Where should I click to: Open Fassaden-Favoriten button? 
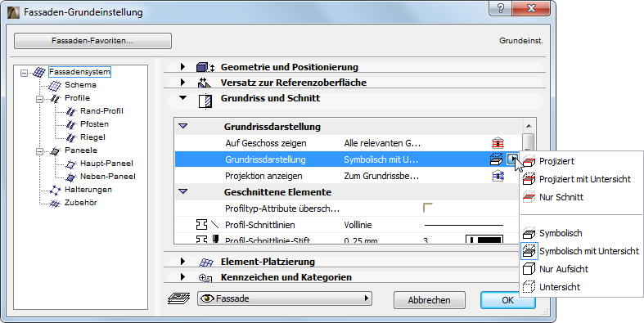pos(92,41)
